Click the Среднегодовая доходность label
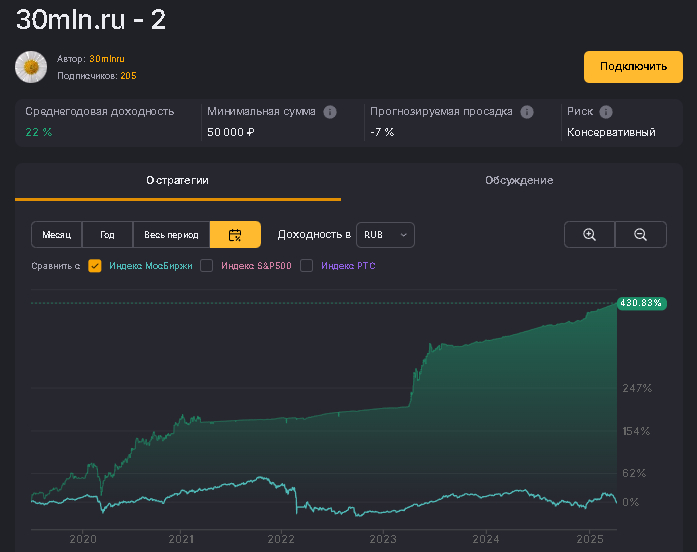The height and width of the screenshot is (552, 697). (100, 111)
